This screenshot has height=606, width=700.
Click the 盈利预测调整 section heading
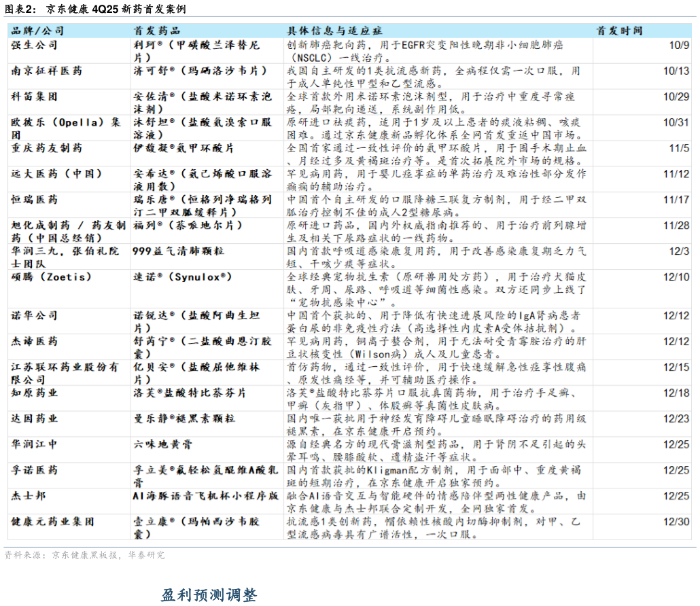click(209, 596)
